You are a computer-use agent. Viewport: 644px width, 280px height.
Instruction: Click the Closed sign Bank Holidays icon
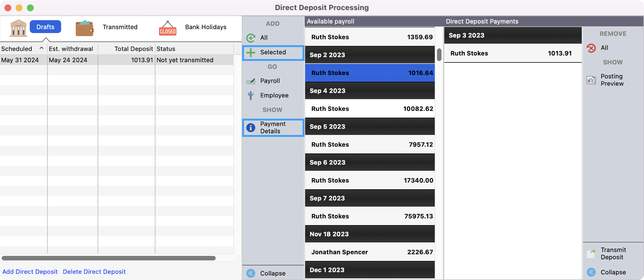pos(168,28)
